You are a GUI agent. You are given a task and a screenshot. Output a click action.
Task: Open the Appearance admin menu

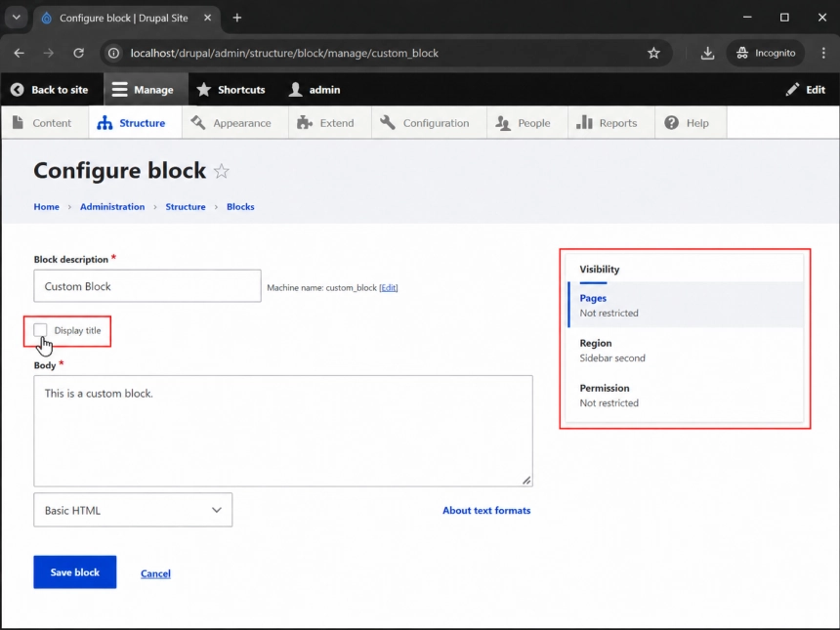pos(235,123)
